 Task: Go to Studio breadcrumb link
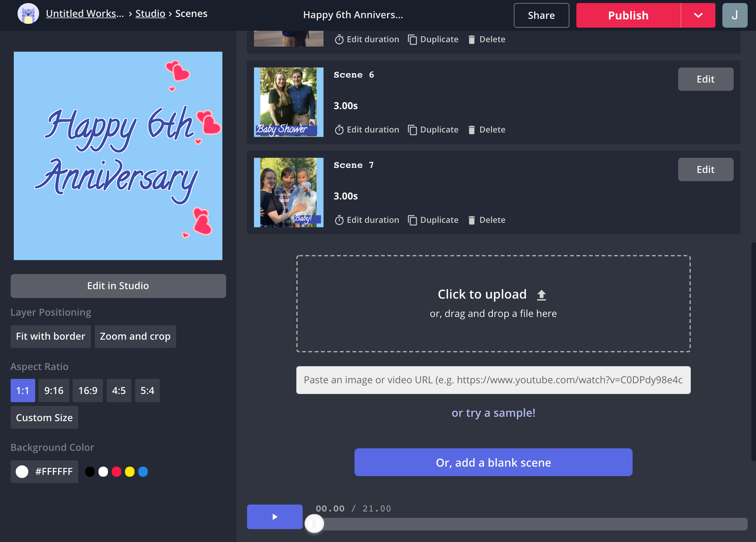pyautogui.click(x=150, y=14)
